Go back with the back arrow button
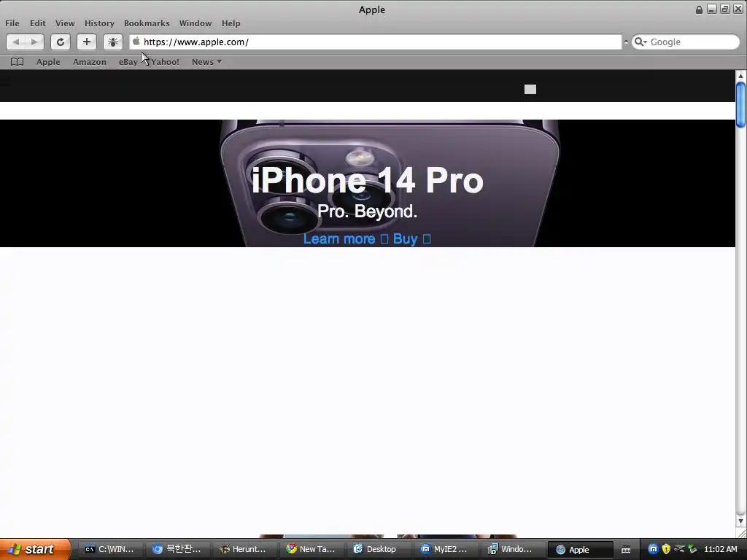This screenshot has height=560, width=747. pos(16,42)
